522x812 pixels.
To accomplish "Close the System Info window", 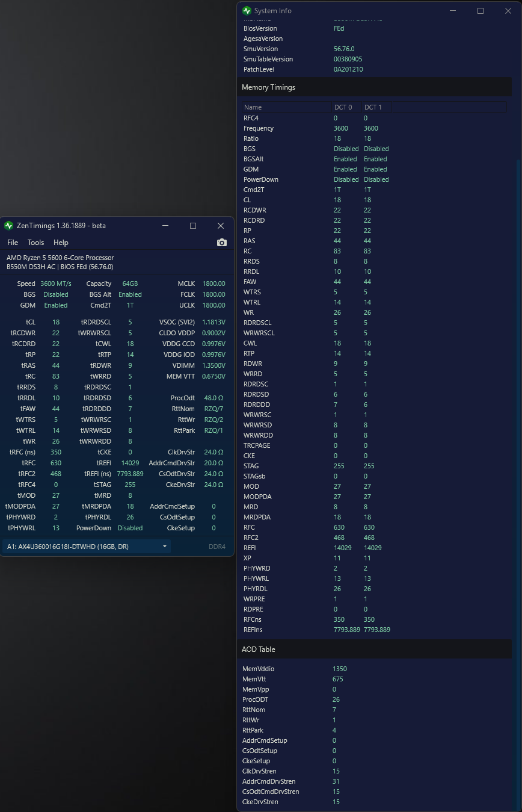I will tap(508, 11).
